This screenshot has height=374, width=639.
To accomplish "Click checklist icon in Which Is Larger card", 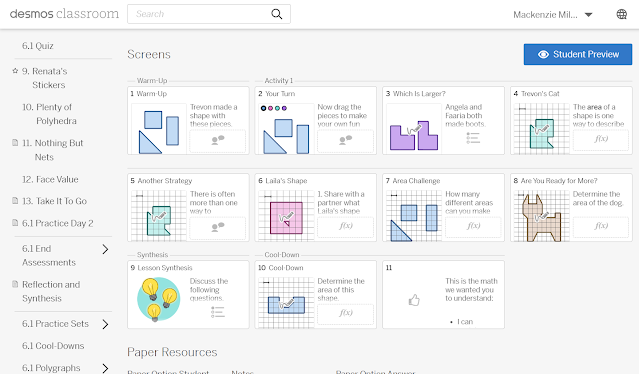I will (473, 139).
